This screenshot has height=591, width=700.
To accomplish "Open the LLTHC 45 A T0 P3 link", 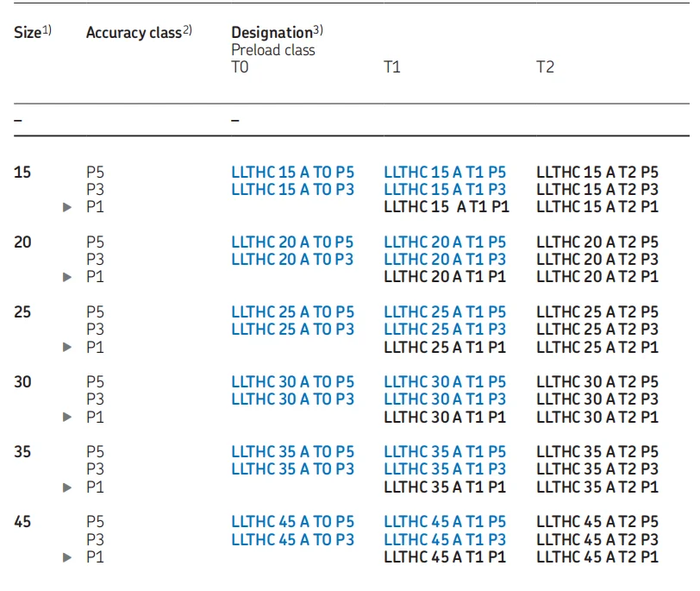I will click(292, 540).
